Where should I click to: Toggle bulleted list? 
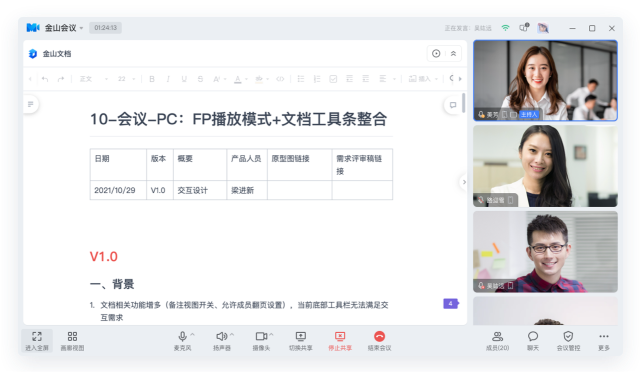click(x=301, y=79)
